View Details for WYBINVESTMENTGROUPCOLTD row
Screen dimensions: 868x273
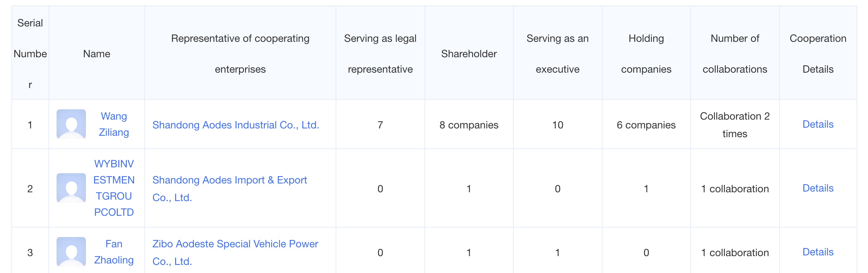coord(818,188)
